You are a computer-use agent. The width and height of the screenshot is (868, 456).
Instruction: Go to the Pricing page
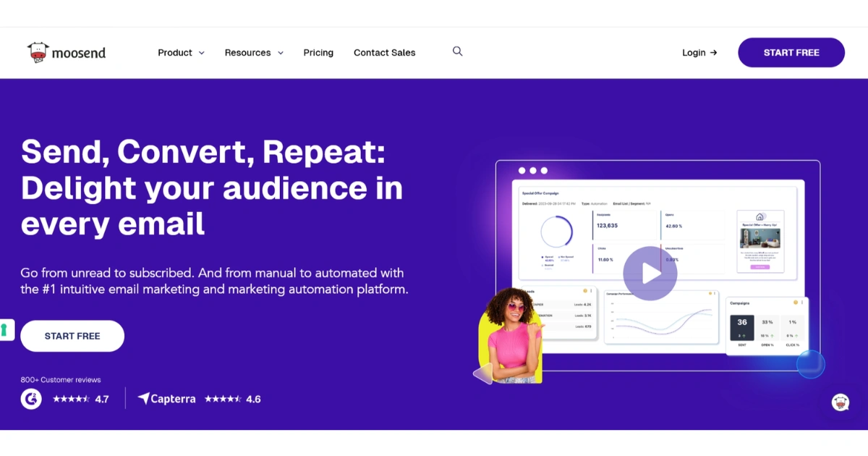point(318,53)
